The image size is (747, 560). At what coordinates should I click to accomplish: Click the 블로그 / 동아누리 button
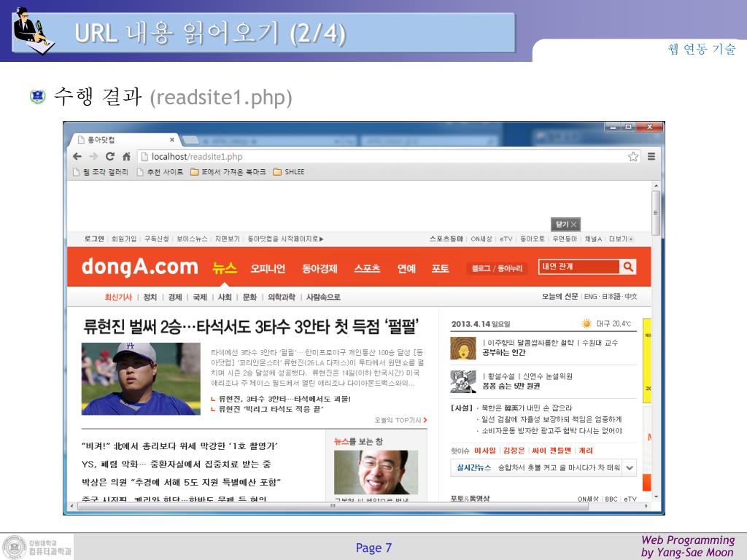(497, 268)
